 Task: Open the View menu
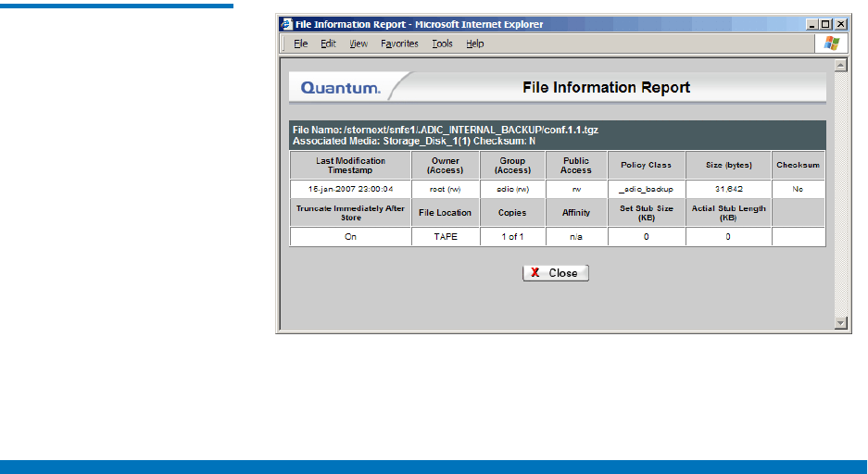(x=359, y=44)
